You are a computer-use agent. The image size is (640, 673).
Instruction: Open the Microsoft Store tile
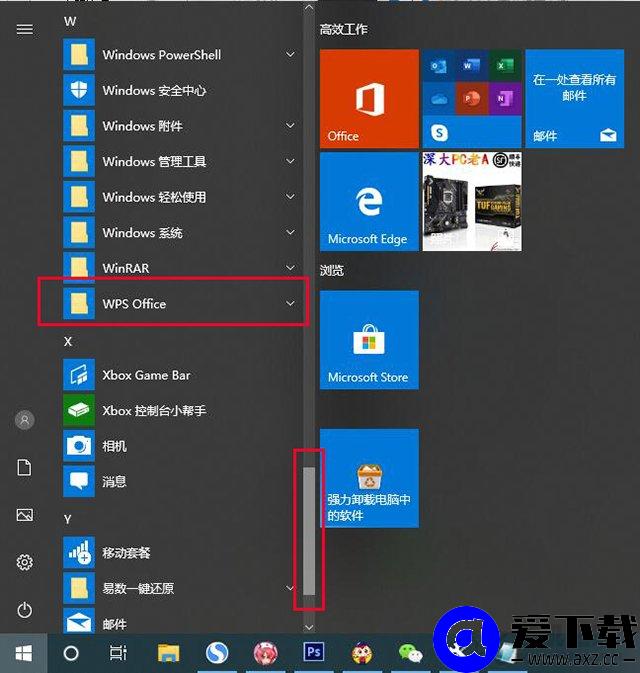pyautogui.click(x=369, y=340)
